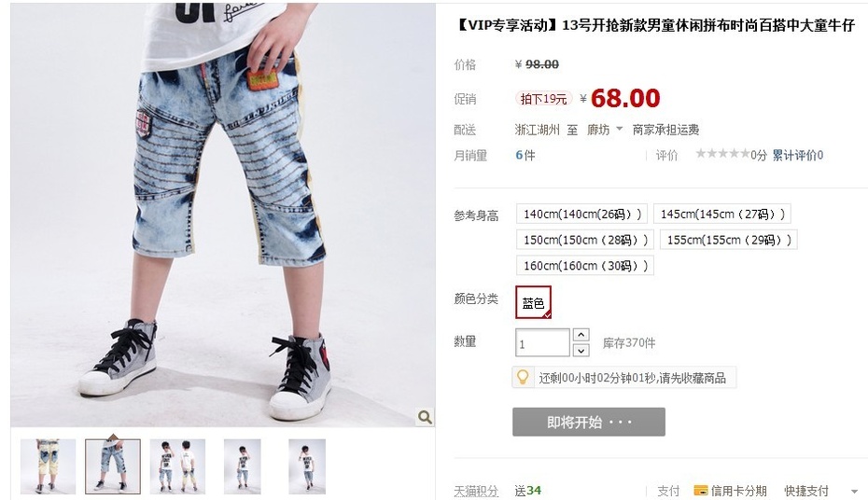Viewport: 868px width, 500px height.
Task: Select size 150cm (28码)
Action: pos(585,240)
